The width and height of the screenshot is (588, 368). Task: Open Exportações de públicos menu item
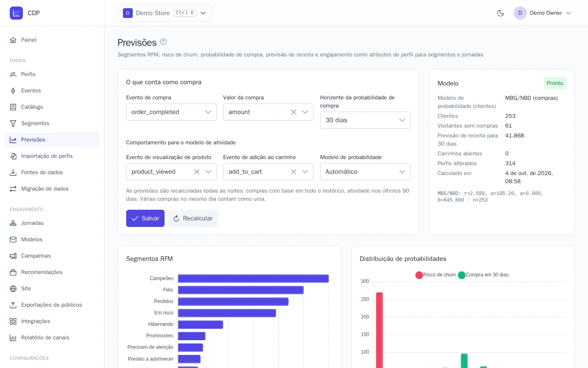click(x=52, y=305)
